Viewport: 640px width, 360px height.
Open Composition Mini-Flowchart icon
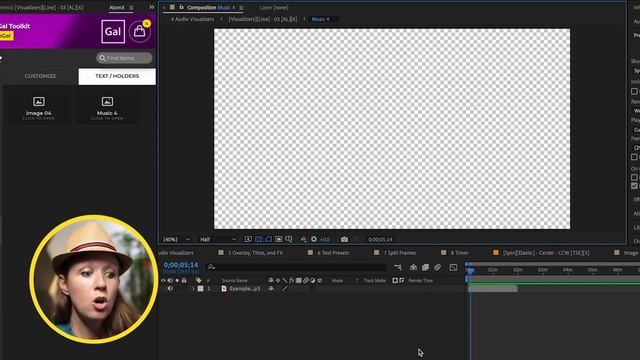398,267
